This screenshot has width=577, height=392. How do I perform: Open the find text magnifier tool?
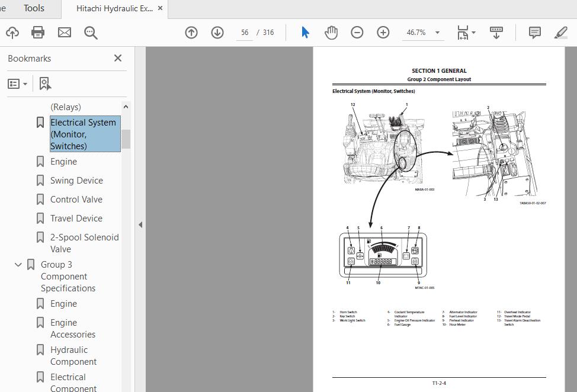coord(91,33)
